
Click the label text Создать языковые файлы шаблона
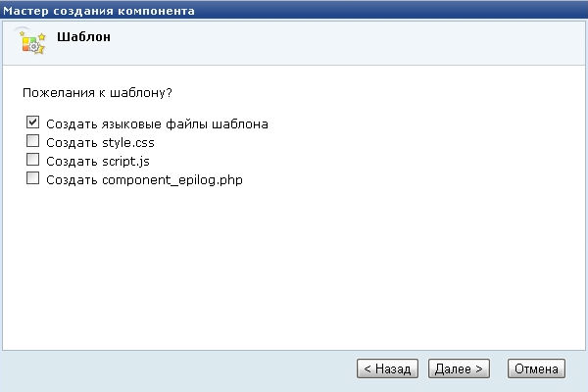pyautogui.click(x=156, y=124)
